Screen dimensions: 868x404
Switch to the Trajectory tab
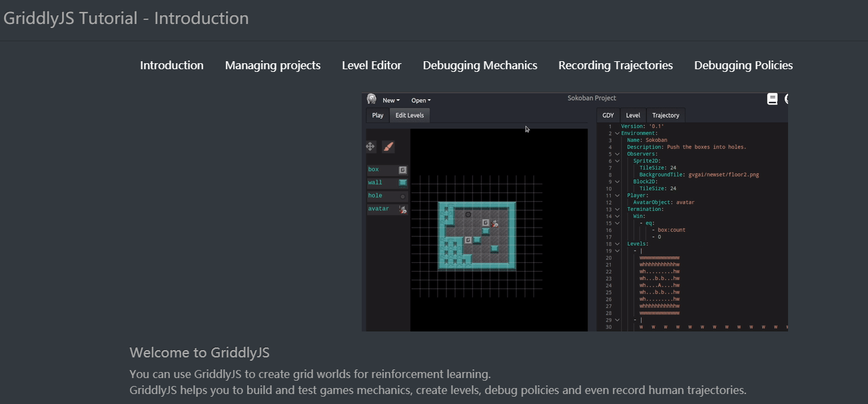pyautogui.click(x=665, y=115)
